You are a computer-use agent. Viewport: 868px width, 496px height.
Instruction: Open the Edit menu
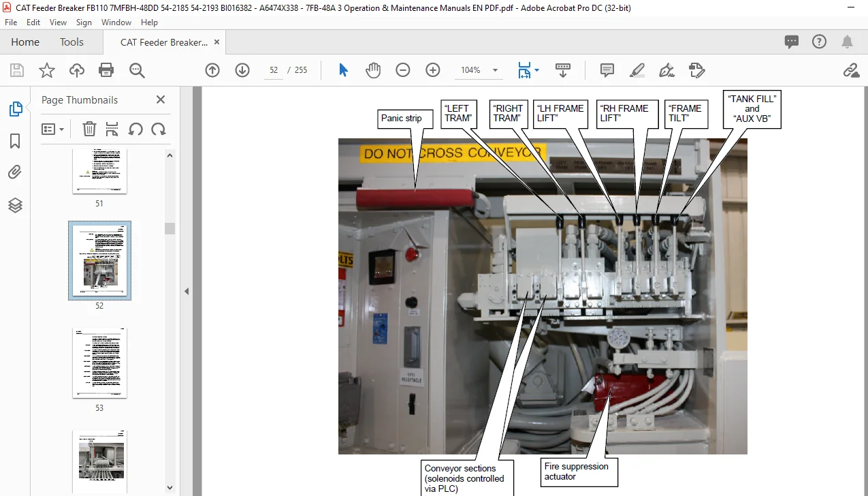(x=33, y=22)
